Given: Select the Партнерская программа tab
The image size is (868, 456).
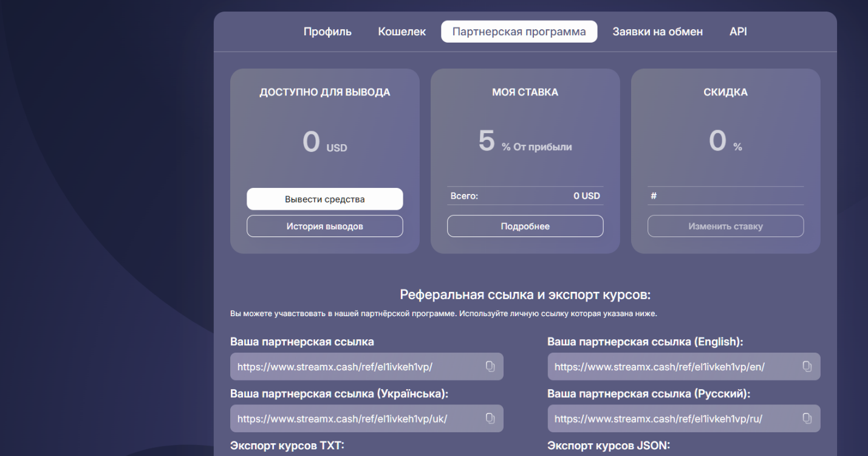Looking at the screenshot, I should coord(519,31).
